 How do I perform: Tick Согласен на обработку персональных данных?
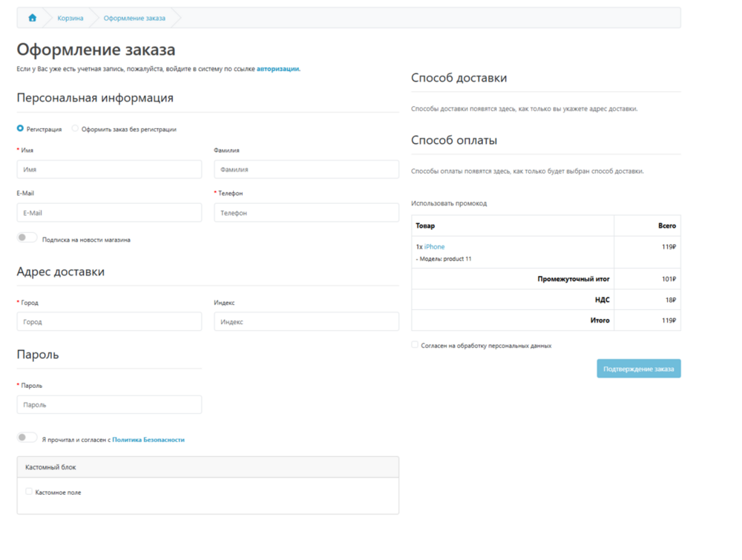click(x=415, y=345)
